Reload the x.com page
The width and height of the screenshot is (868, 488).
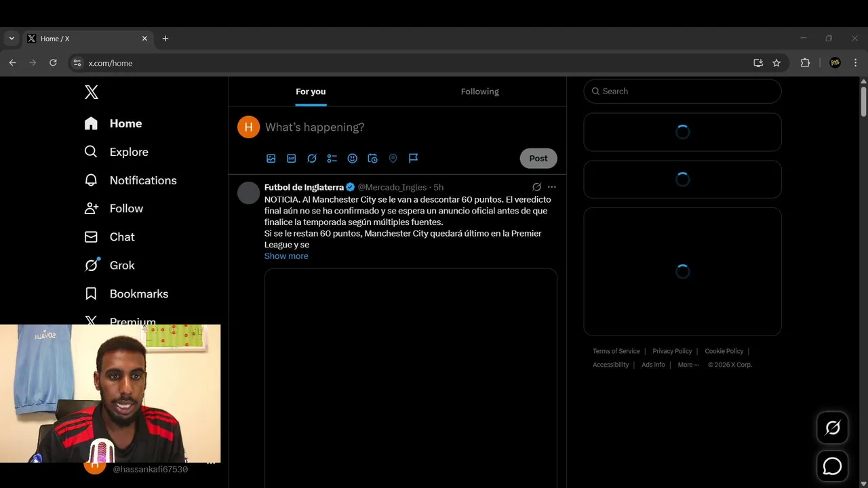point(53,63)
